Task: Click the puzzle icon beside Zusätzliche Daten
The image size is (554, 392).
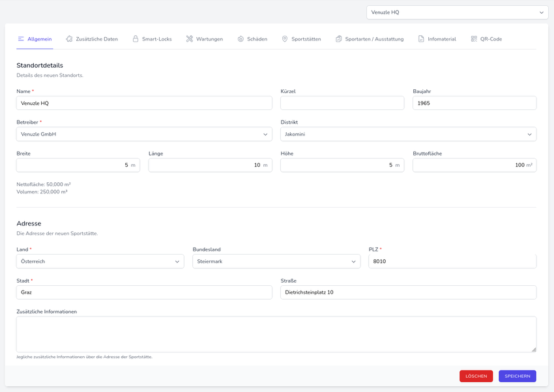Action: pyautogui.click(x=69, y=39)
